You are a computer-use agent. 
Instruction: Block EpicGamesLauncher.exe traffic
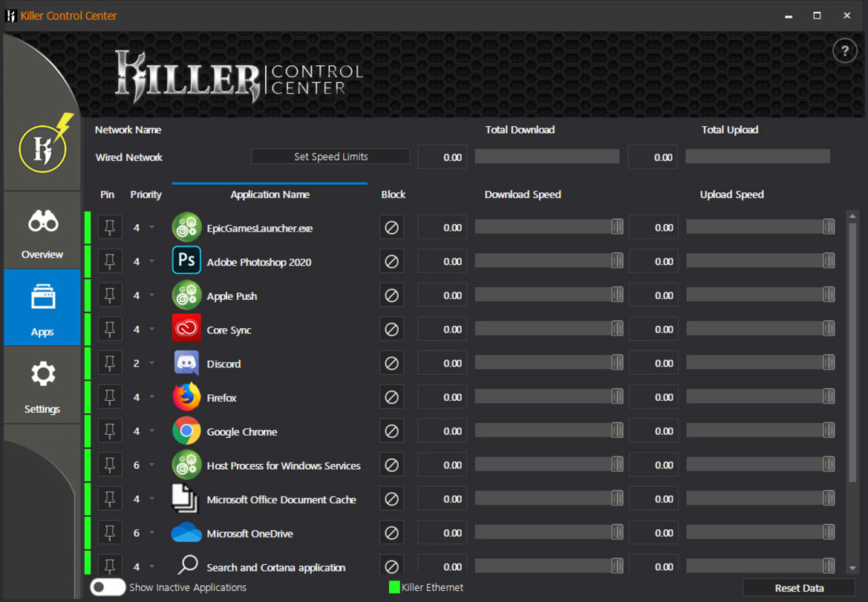(x=391, y=227)
